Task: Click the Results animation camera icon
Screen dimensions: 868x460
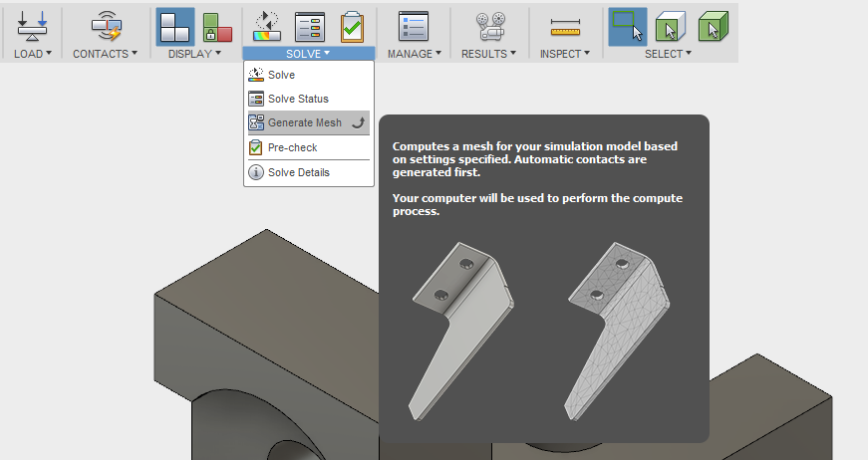Action: (488, 26)
